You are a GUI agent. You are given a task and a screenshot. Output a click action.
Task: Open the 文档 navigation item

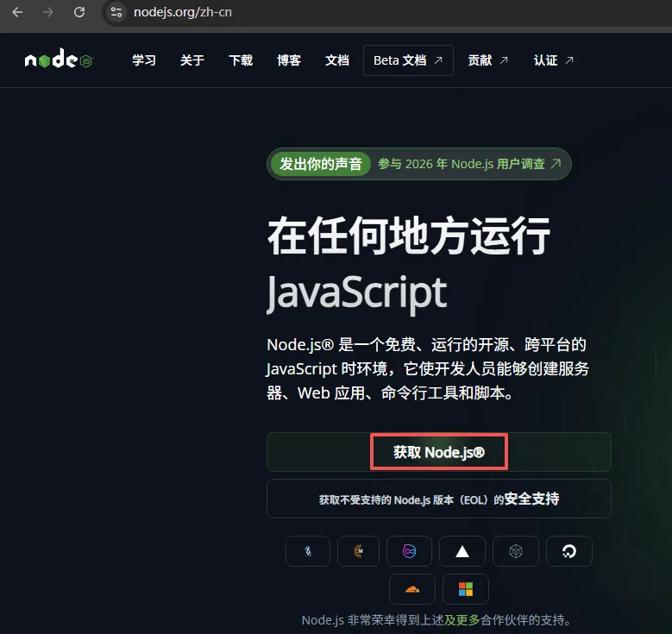[337, 60]
